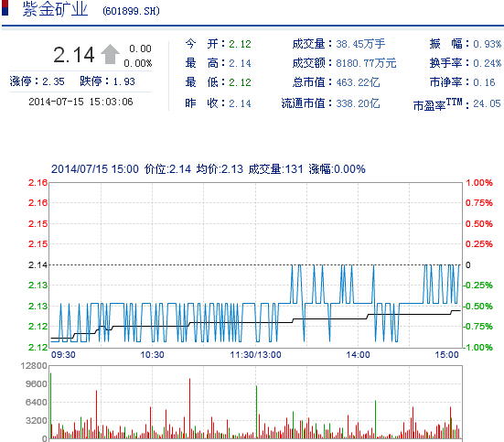
Task: Click the 10:30 time axis label
Action: [152, 354]
